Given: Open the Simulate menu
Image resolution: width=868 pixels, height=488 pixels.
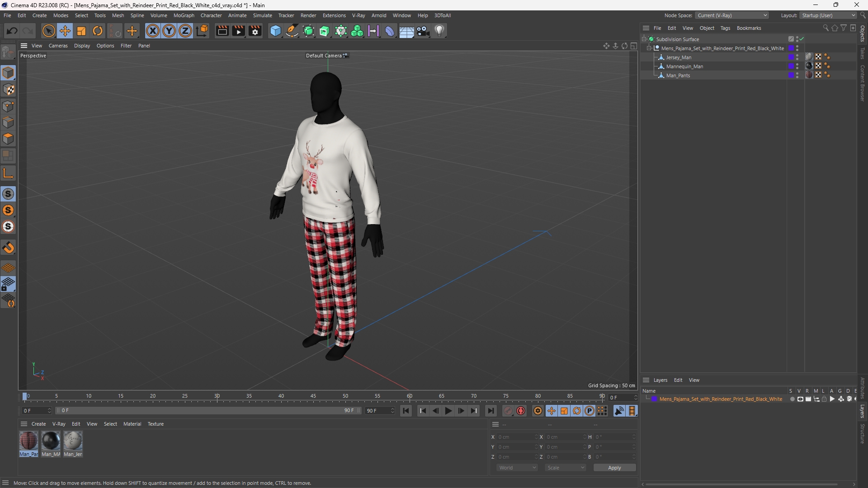Looking at the screenshot, I should (262, 15).
